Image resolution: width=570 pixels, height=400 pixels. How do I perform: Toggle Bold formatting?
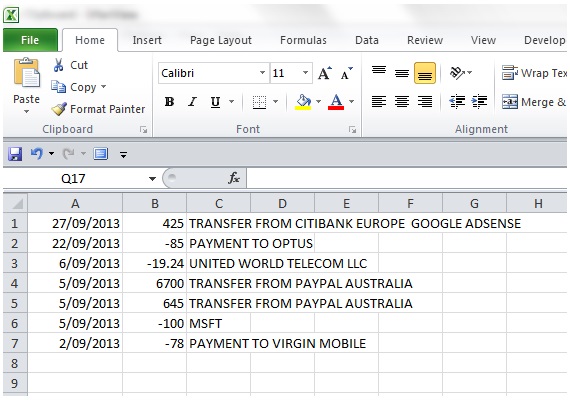click(169, 102)
